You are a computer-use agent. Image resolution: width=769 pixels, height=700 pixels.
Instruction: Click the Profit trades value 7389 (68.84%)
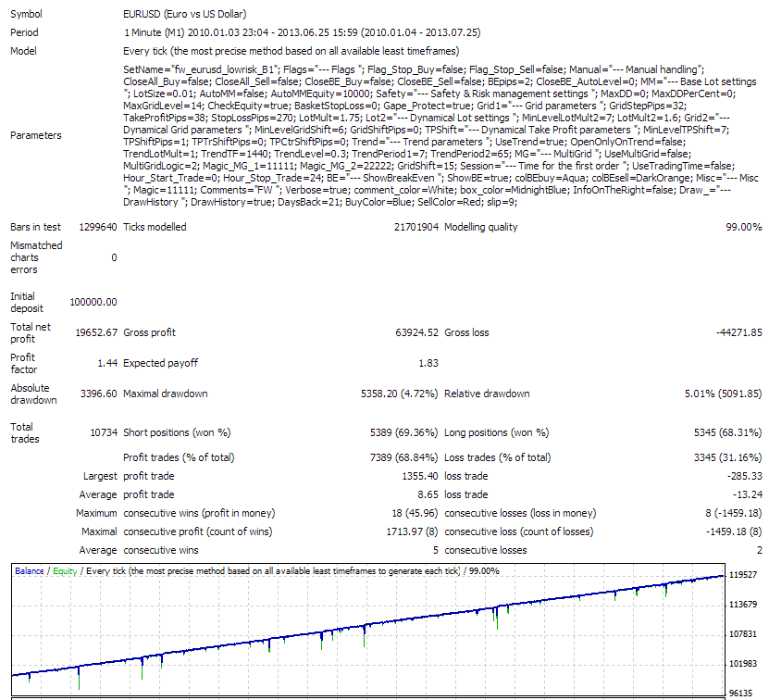point(403,458)
